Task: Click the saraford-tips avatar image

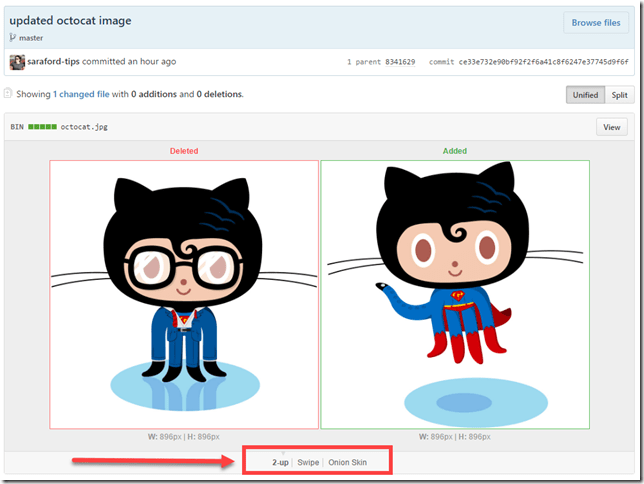Action: [17, 62]
